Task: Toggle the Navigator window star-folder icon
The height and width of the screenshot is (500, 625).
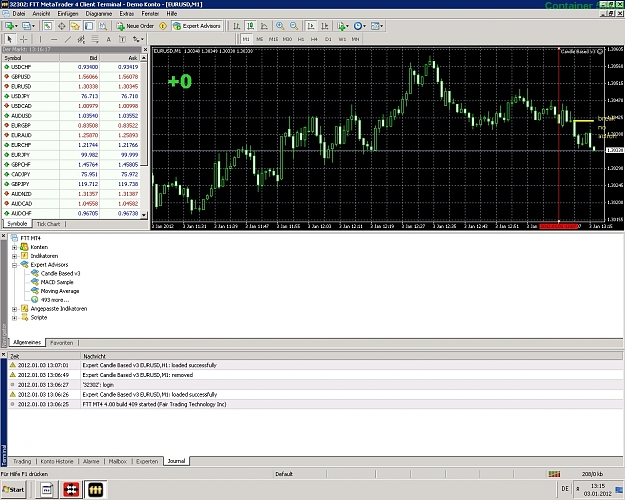Action: point(75,26)
